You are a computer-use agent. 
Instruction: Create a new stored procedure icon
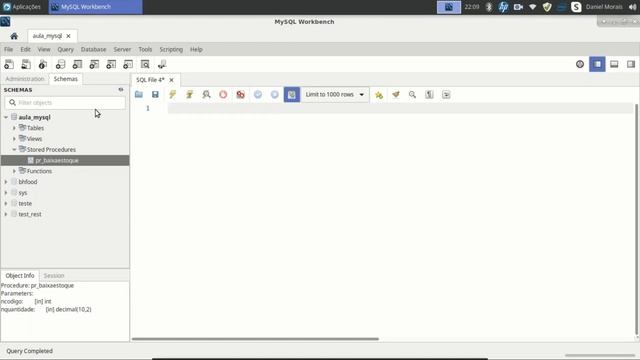click(111, 64)
